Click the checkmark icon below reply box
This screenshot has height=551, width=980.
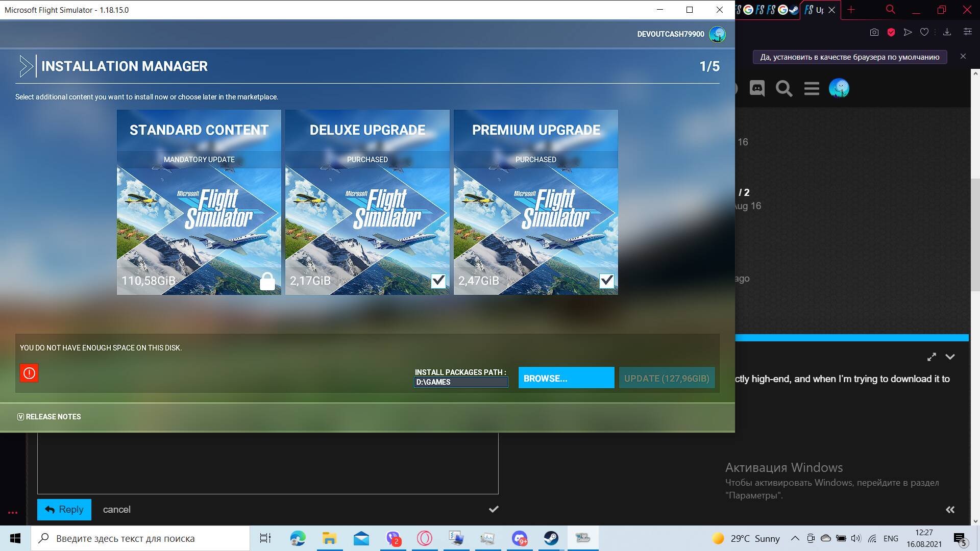pyautogui.click(x=494, y=509)
